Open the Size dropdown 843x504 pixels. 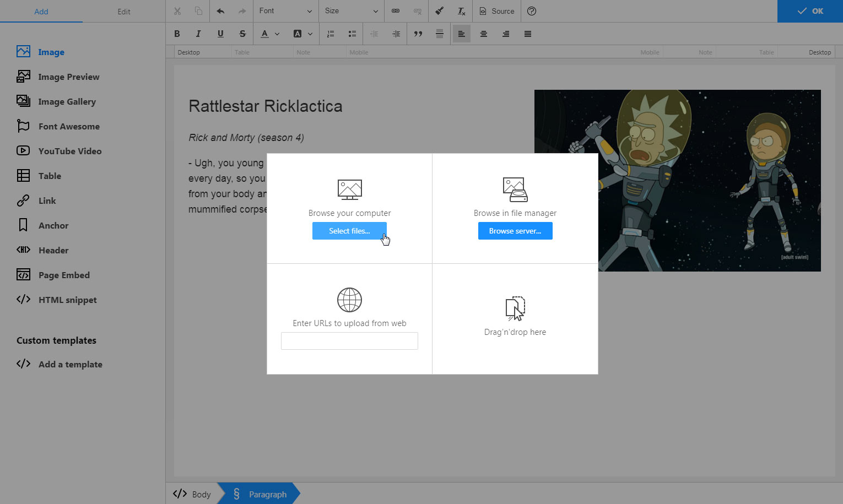(352, 11)
